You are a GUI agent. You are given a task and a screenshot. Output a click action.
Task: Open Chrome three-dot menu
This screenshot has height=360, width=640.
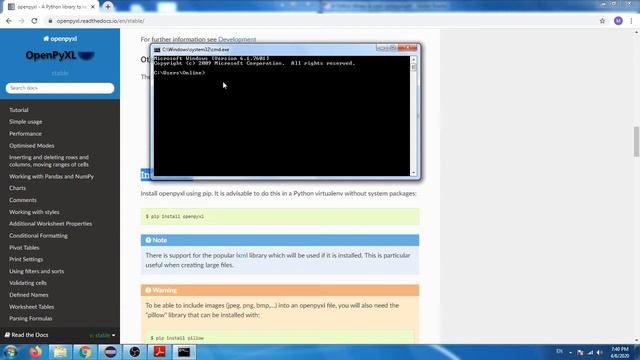coord(631,21)
